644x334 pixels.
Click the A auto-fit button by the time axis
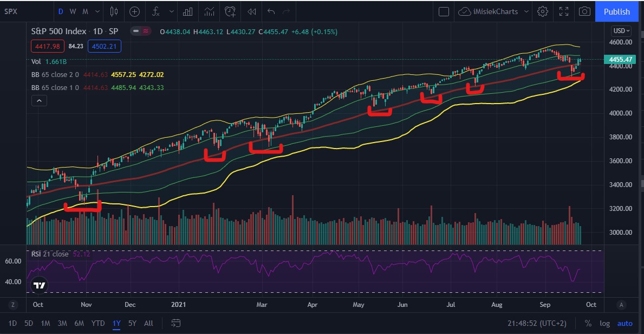coord(621,305)
